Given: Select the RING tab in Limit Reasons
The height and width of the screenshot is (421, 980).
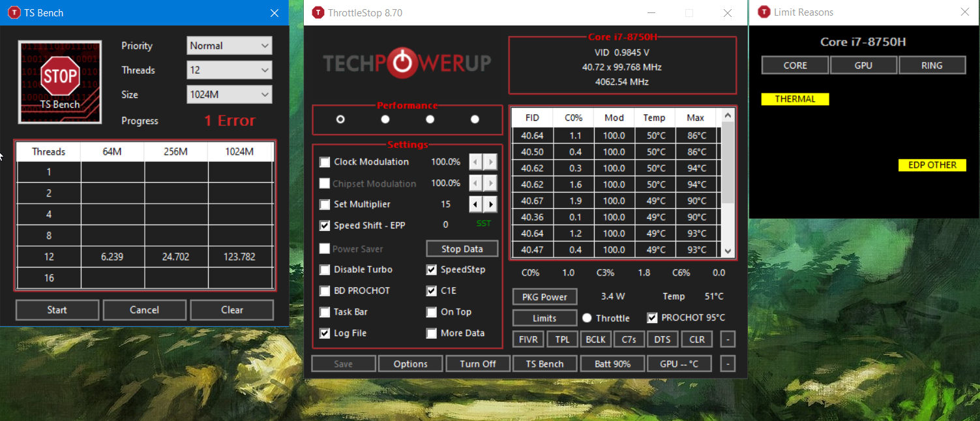Looking at the screenshot, I should click(932, 65).
